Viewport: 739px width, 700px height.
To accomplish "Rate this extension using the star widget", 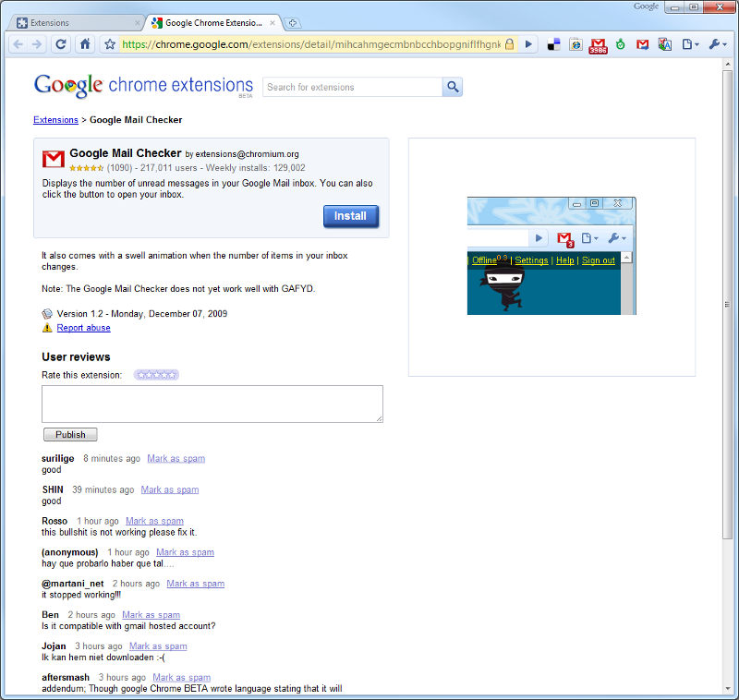I will (156, 375).
